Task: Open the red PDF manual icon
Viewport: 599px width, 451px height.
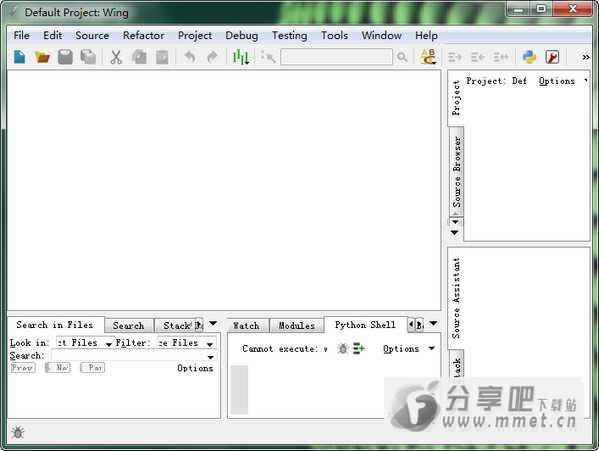Action: tap(552, 57)
